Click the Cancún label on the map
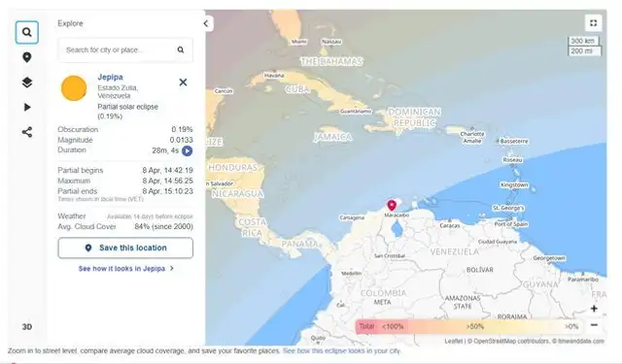622x364 pixels. coord(224,90)
